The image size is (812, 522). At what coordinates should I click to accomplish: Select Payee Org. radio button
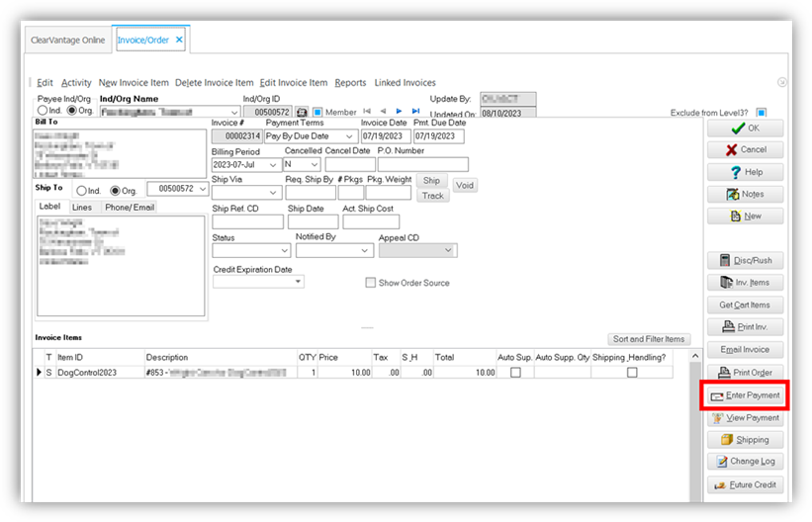click(x=72, y=111)
